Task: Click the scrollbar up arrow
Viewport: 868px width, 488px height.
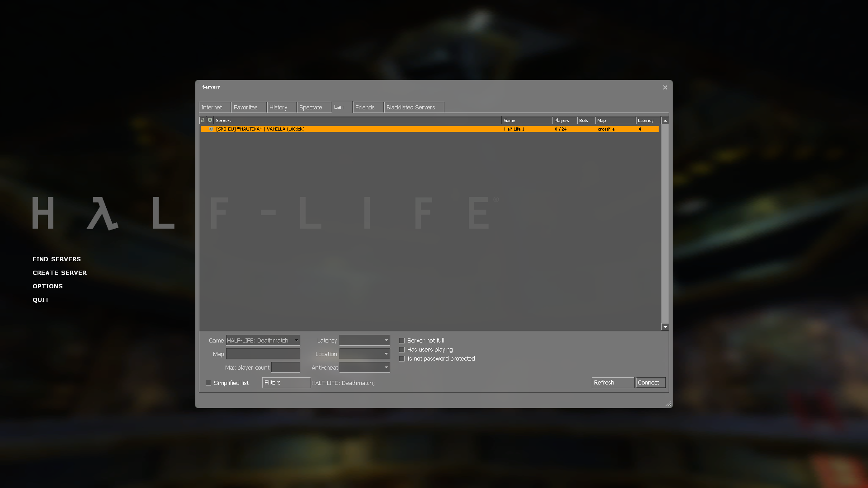Action: (665, 121)
